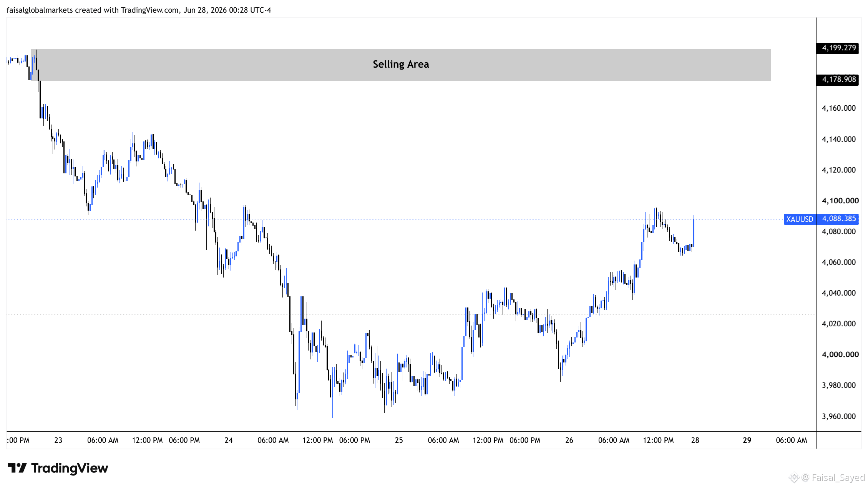The image size is (868, 487).
Task: Click the 3,980.000 price axis value
Action: pos(838,386)
